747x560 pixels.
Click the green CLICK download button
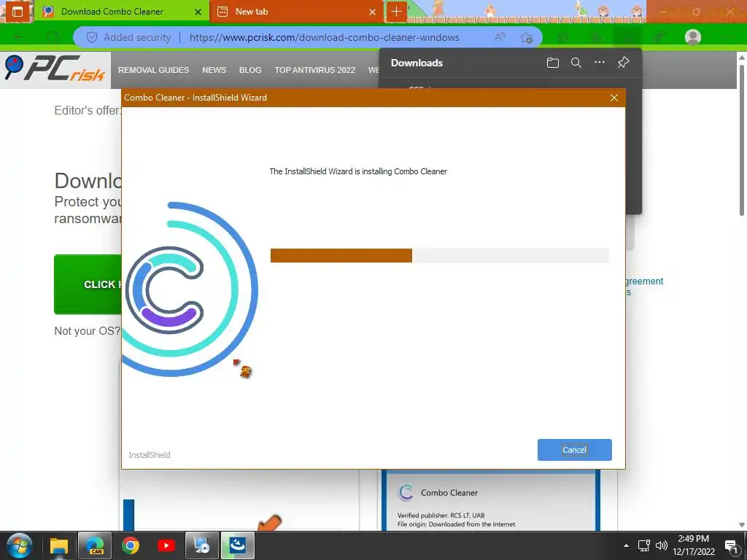[88, 284]
